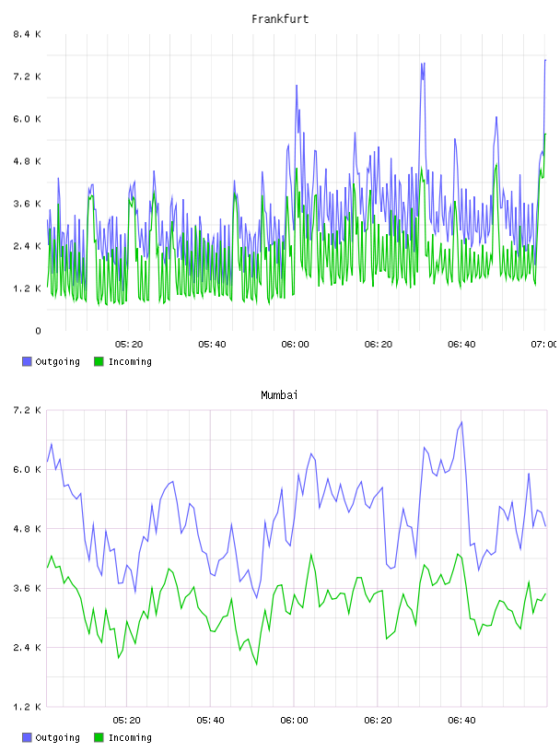Click the 4.8 K axis label in Frankfurt chart
Screen dimensions: 560x752
tap(27, 161)
